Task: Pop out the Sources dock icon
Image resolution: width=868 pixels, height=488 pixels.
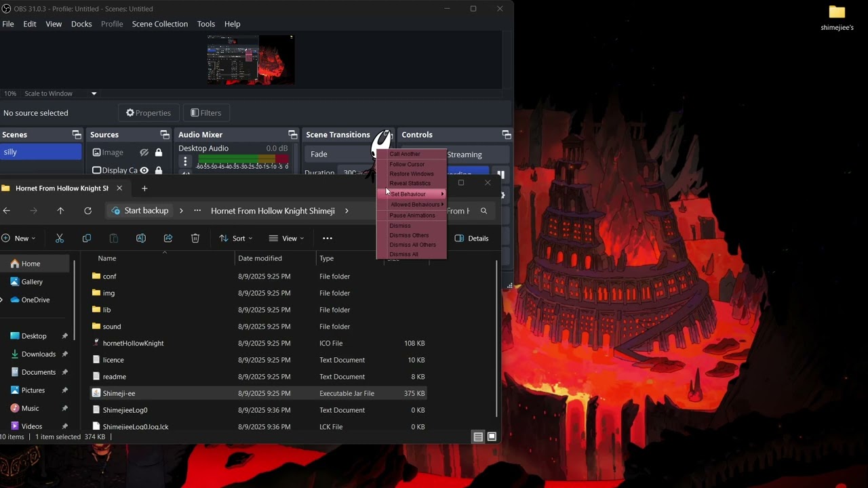Action: pyautogui.click(x=165, y=135)
